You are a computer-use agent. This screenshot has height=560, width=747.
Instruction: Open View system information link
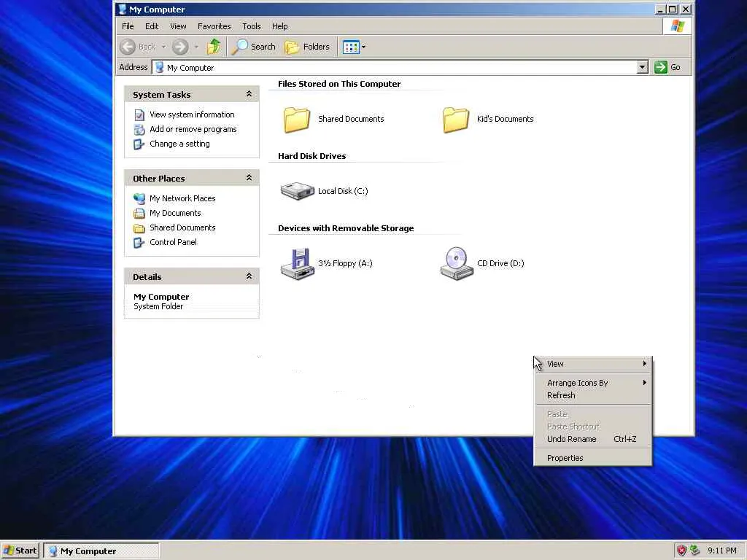tap(192, 114)
